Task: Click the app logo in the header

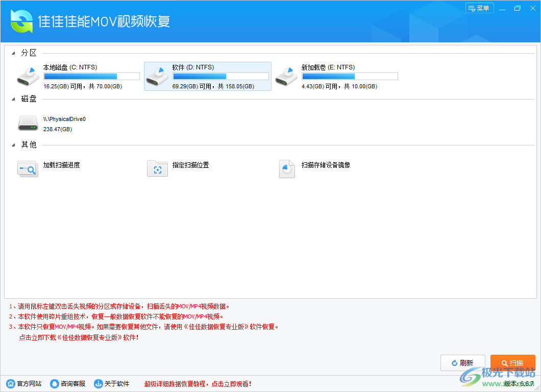Action: click(x=21, y=21)
